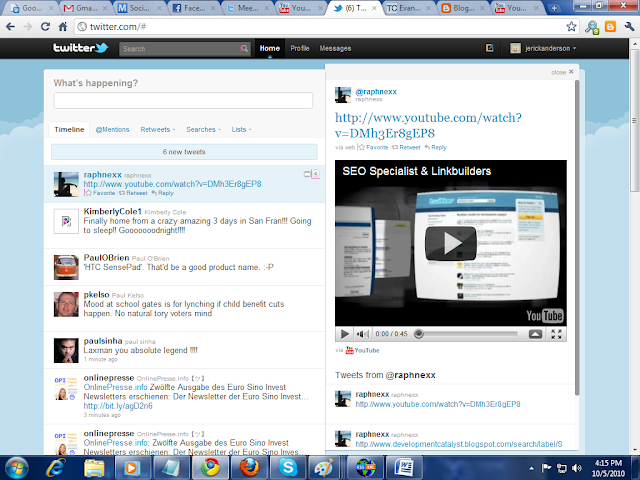640x480 pixels.
Task: Switch to Gmail browser tab
Action: coord(84,8)
